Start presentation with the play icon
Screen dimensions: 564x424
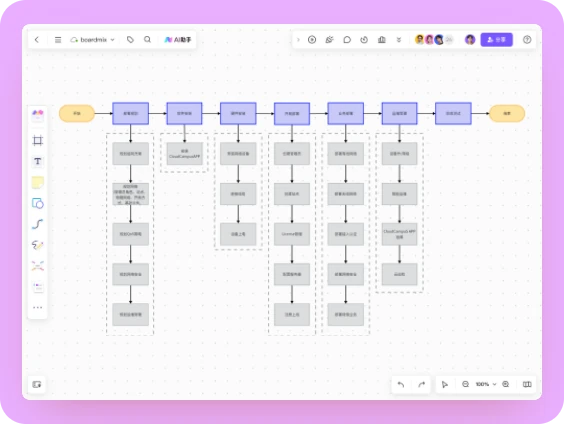(312, 40)
